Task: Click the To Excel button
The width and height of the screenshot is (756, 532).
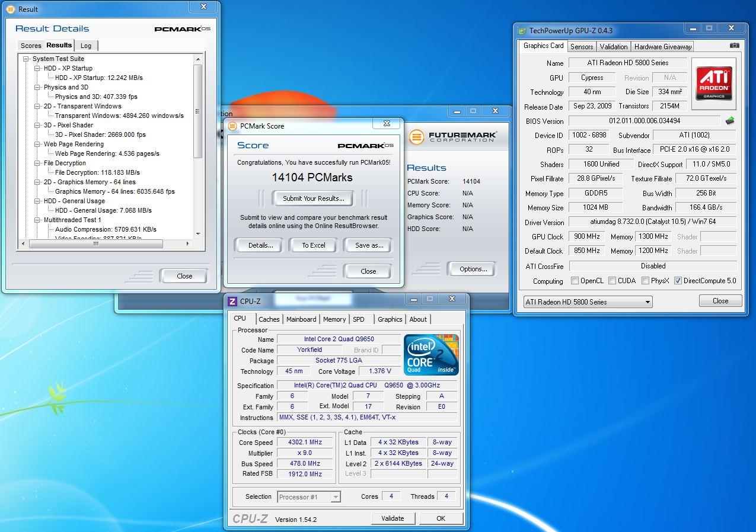Action: (314, 245)
